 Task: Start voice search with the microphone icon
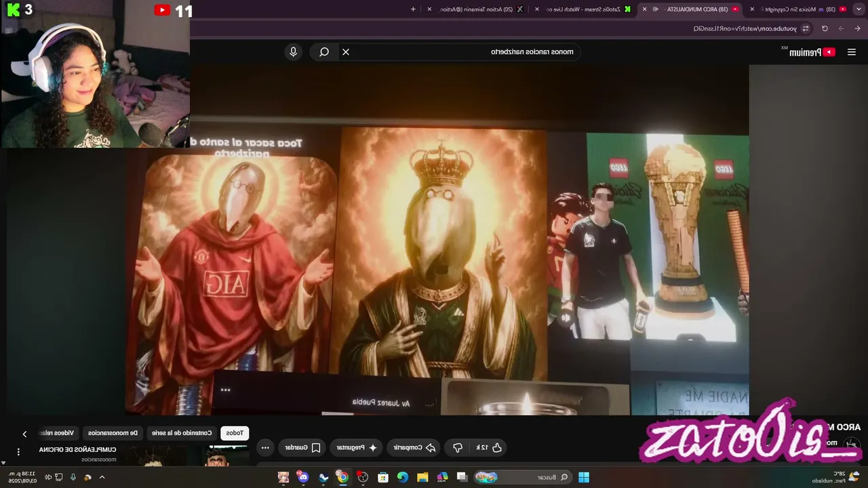(293, 52)
